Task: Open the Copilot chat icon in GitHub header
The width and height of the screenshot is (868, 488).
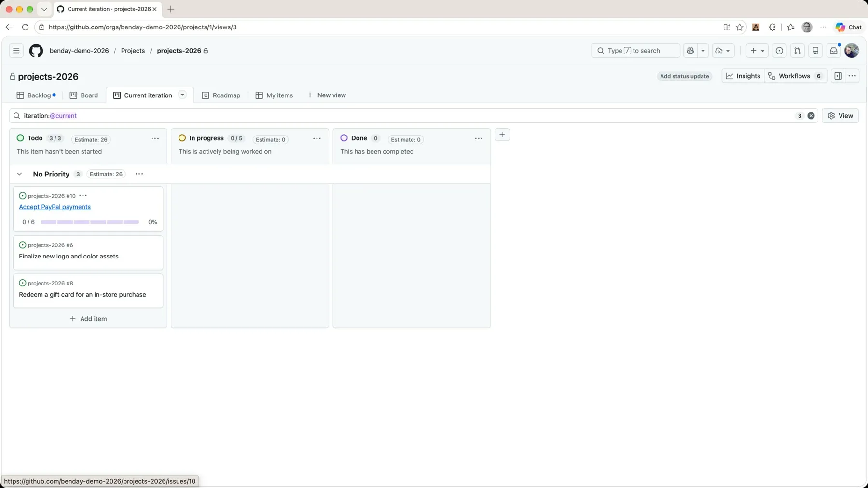Action: click(690, 51)
